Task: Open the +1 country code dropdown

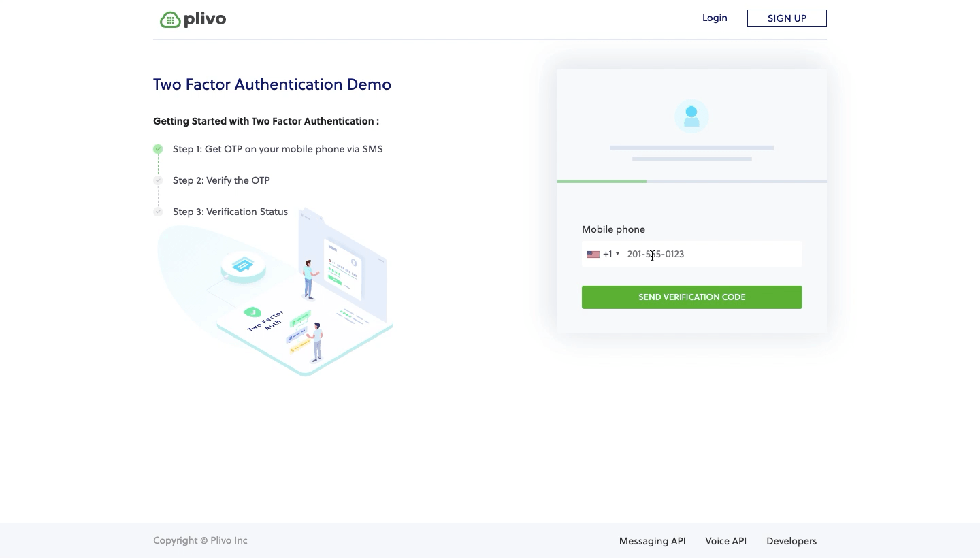Action: pos(604,254)
